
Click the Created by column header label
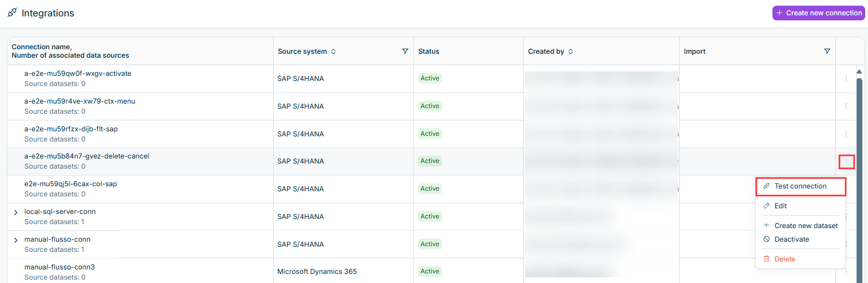546,52
